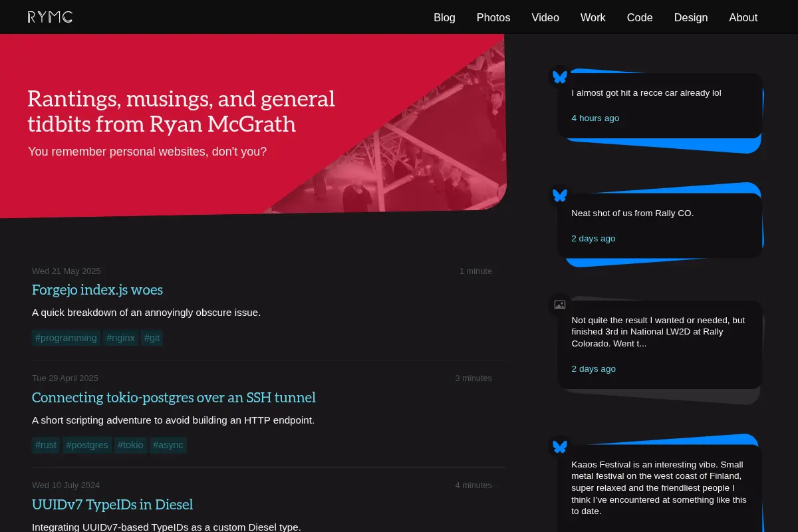Click 'You remember personal websites, don't you?' subtitle

(147, 152)
